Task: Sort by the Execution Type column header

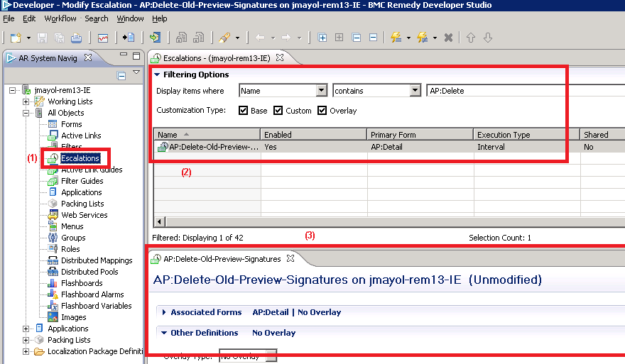Action: 526,135
